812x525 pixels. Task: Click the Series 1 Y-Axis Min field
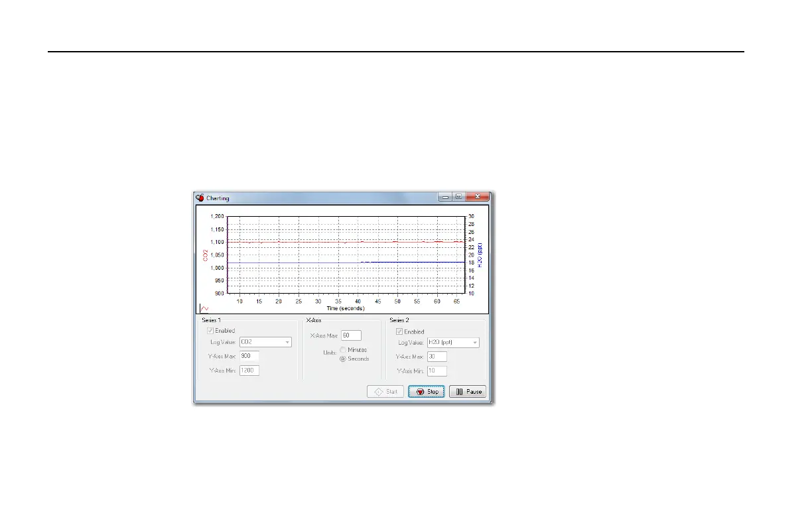point(249,371)
